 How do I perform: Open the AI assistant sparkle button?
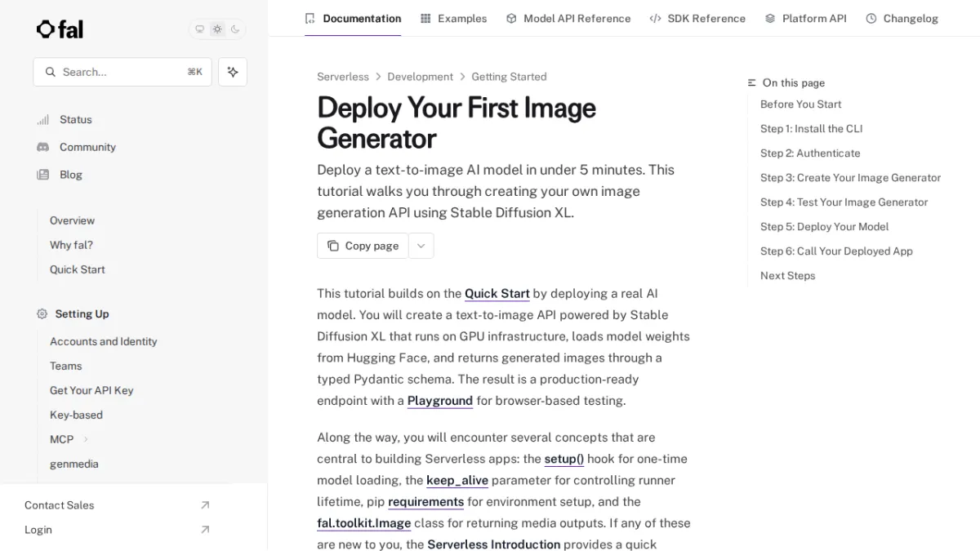233,72
